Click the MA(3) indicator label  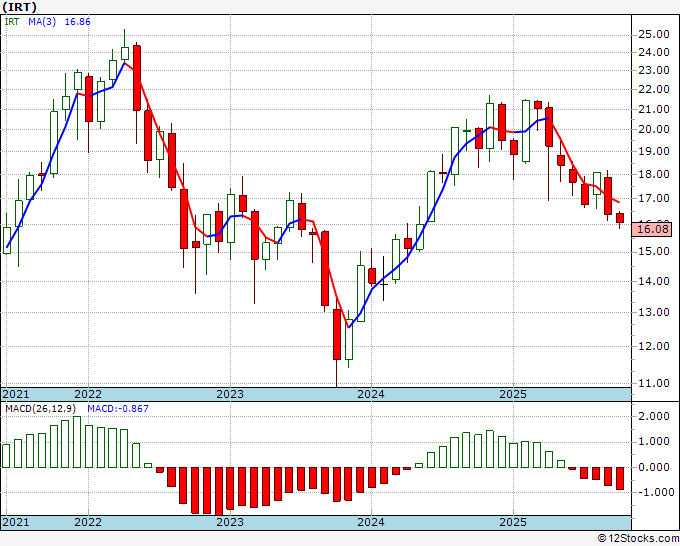[x=42, y=21]
